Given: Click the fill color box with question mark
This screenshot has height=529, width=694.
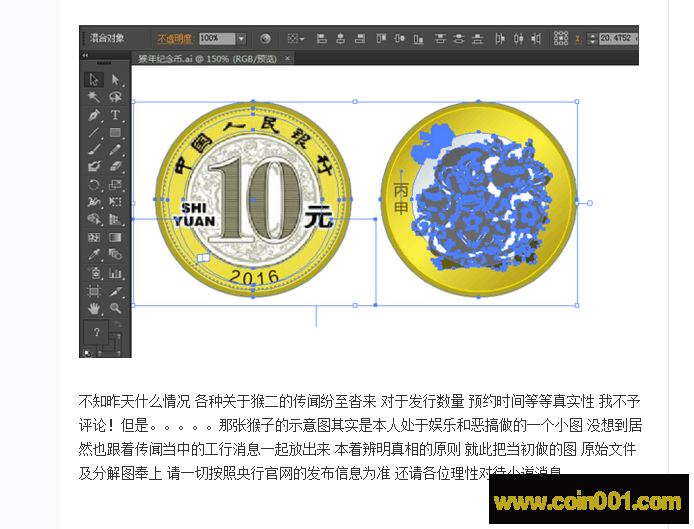Looking at the screenshot, I should point(96,332).
